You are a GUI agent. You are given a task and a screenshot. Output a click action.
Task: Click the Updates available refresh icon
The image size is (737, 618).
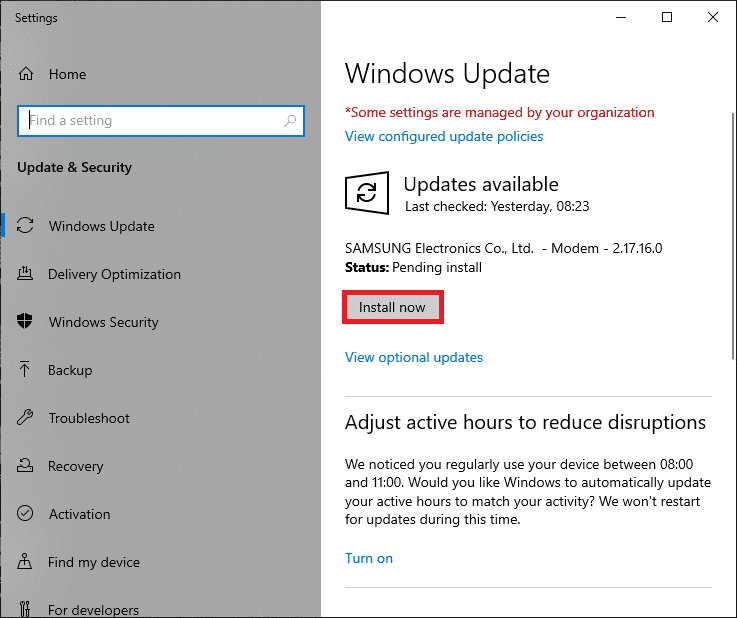point(367,192)
